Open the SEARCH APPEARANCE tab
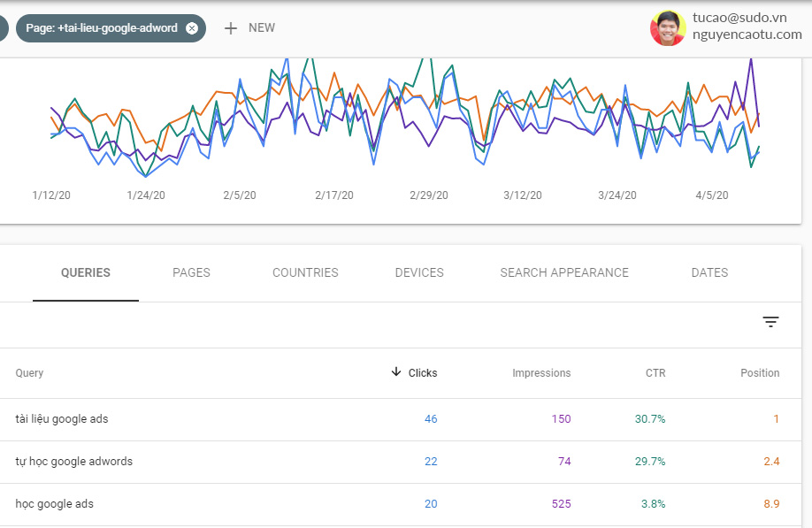This screenshot has width=812, height=528. [x=563, y=272]
